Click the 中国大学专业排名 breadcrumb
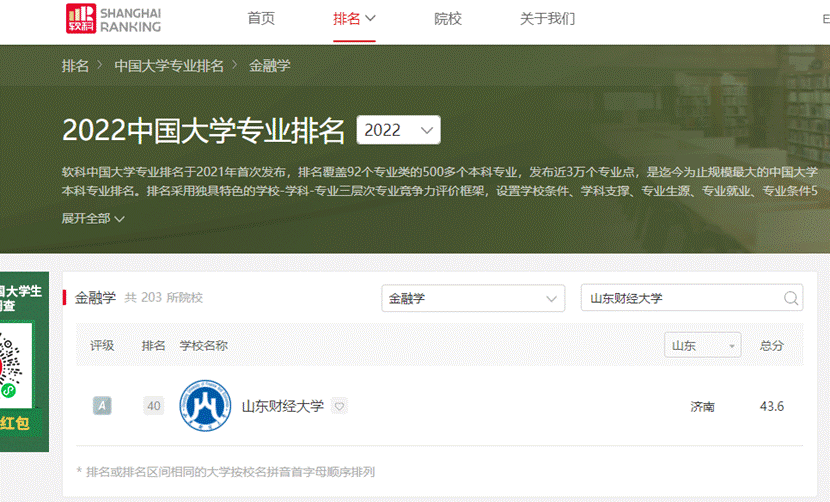Screen dimensions: 830x502 169,66
